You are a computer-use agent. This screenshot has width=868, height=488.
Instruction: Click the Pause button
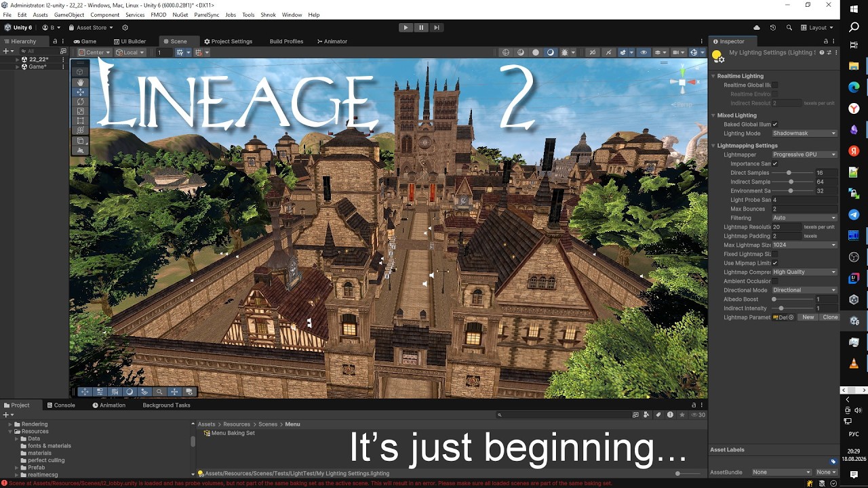point(421,28)
